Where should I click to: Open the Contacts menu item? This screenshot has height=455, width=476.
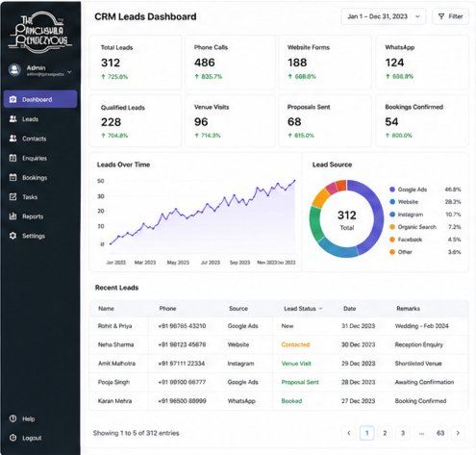[x=40, y=139]
